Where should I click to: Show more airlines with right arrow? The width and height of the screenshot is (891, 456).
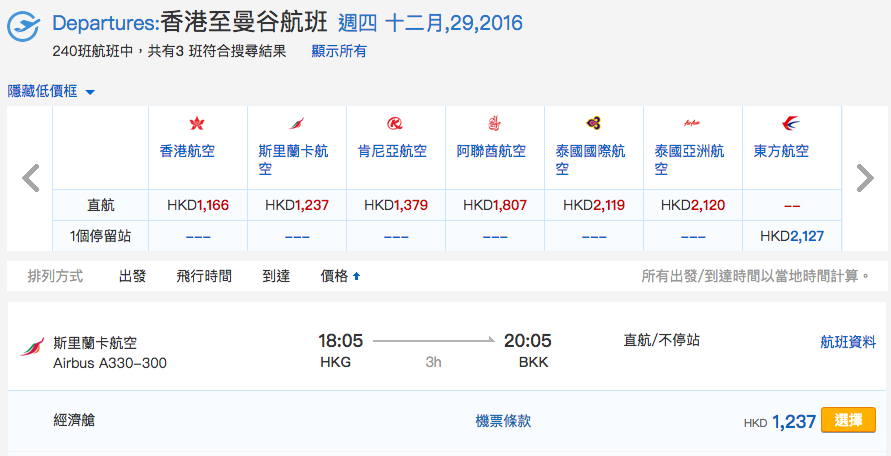click(865, 178)
